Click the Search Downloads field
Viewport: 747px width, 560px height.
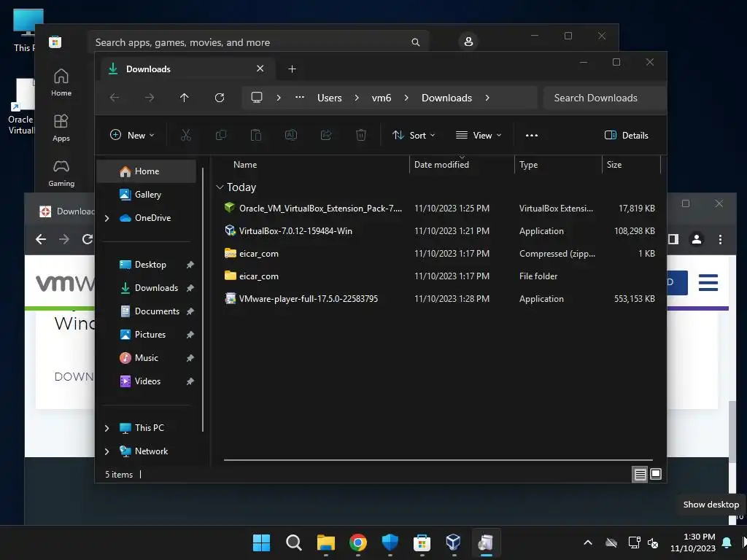pyautogui.click(x=604, y=98)
